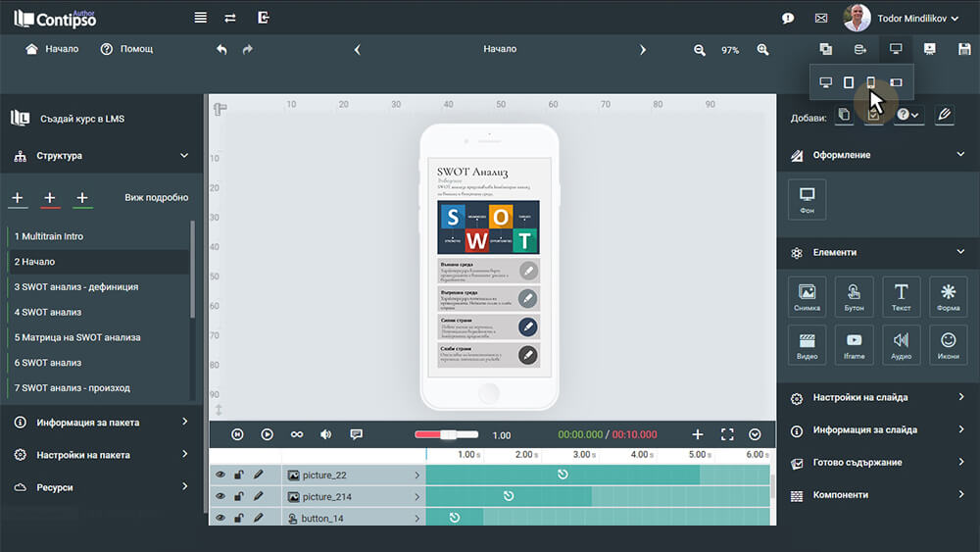Viewport: 980px width, 552px height.
Task: Play the slide timeline
Action: (267, 434)
